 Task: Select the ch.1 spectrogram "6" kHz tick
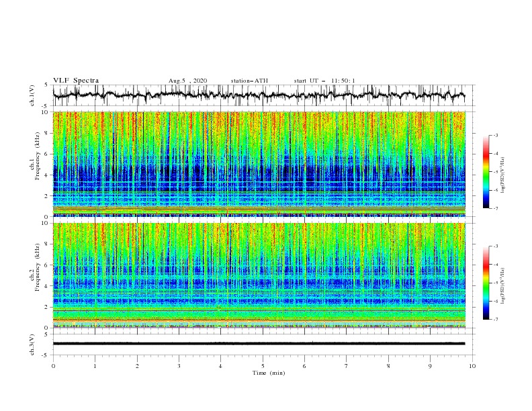47,154
